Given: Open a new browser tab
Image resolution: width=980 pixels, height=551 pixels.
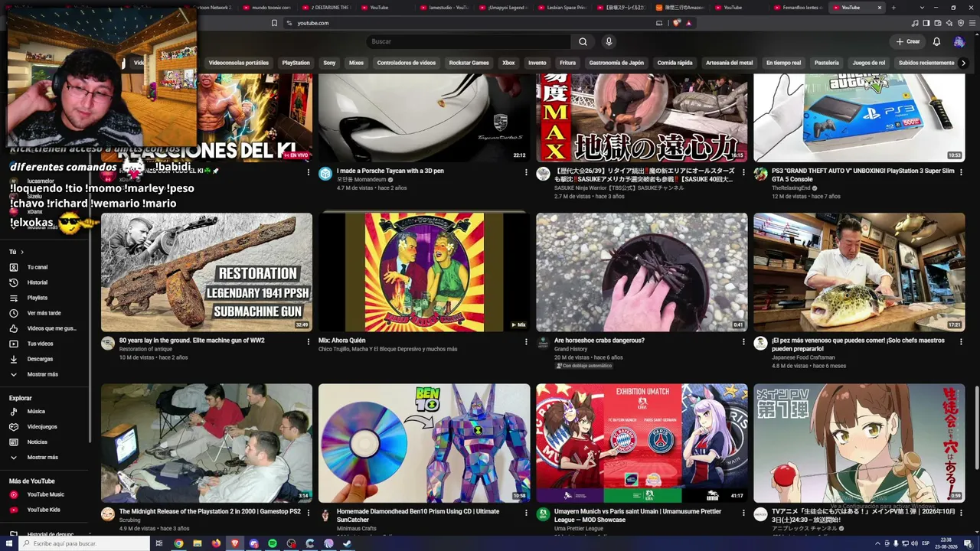Looking at the screenshot, I should 893,8.
